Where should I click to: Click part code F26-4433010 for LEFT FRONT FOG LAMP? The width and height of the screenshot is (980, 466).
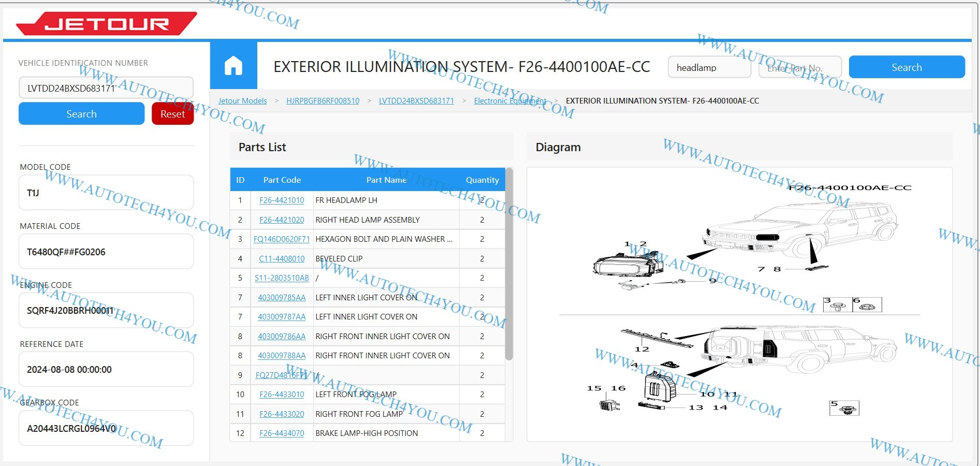click(282, 394)
